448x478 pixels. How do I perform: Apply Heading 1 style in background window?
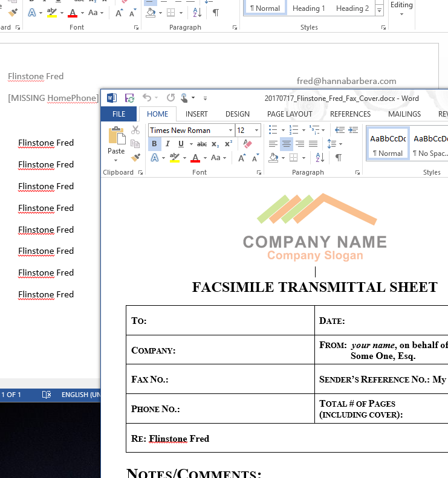308,8
